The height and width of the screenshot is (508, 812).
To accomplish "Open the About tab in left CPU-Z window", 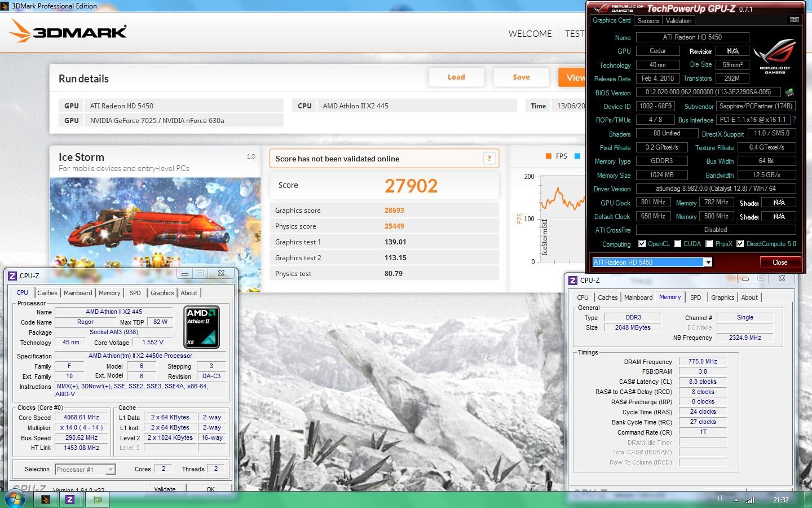I will 189,293.
